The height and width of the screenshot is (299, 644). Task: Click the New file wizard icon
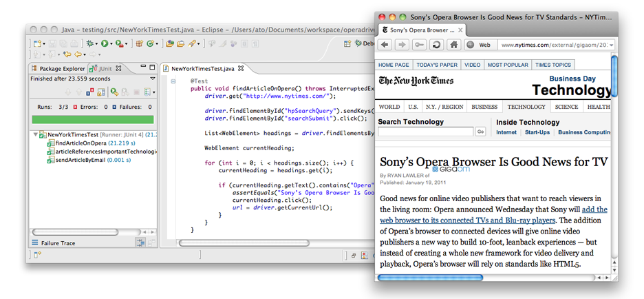pyautogui.click(x=38, y=43)
